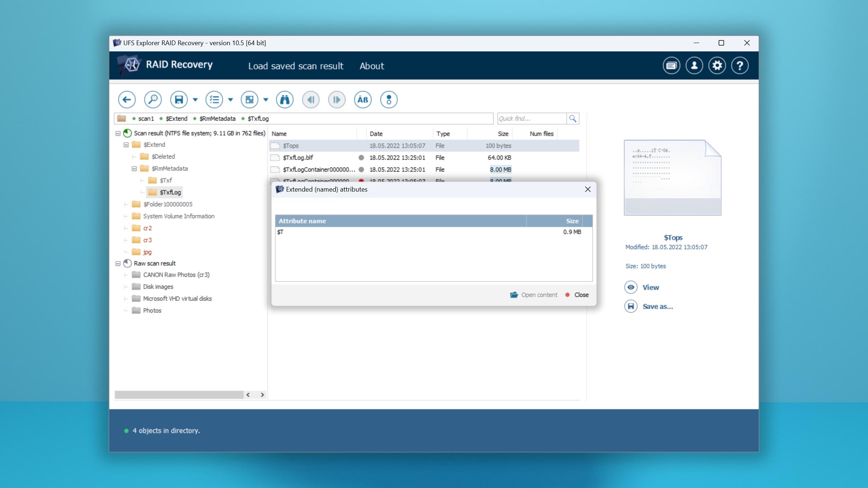Click the View link in preview pane

(642, 287)
